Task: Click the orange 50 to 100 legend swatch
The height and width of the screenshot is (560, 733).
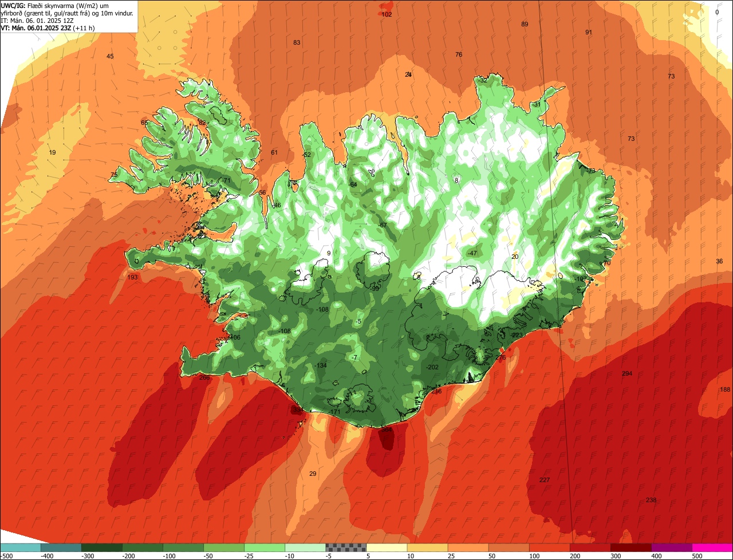Action: point(509,547)
